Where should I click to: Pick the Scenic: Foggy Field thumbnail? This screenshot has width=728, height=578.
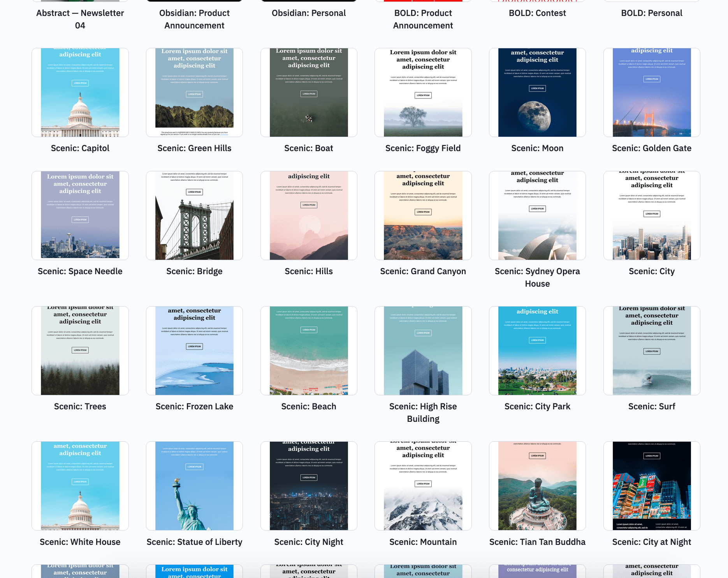coord(423,92)
